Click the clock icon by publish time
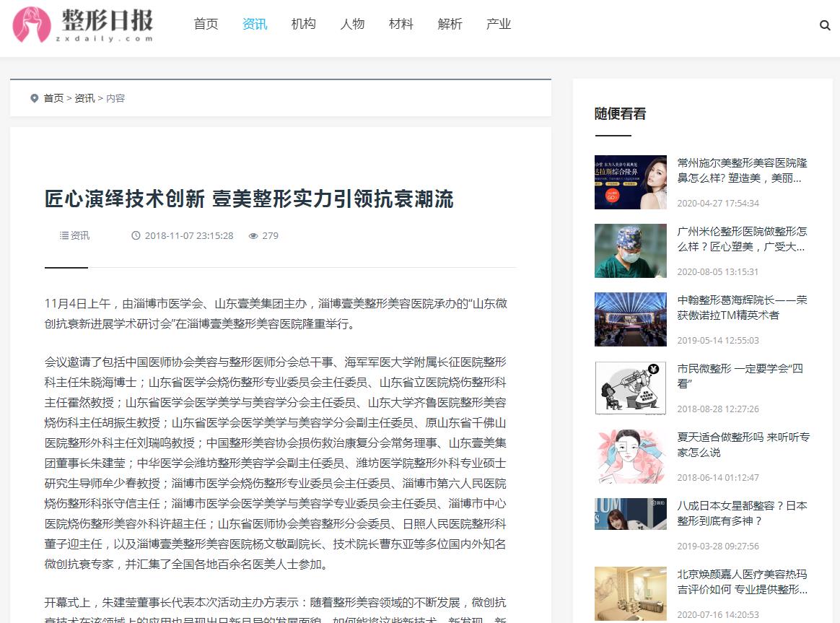840x623 pixels. 136,235
